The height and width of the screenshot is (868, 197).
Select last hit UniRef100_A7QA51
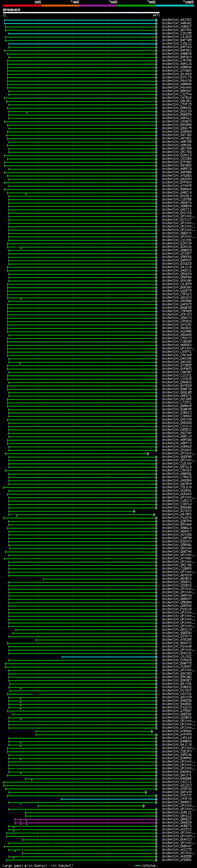click(x=177, y=860)
